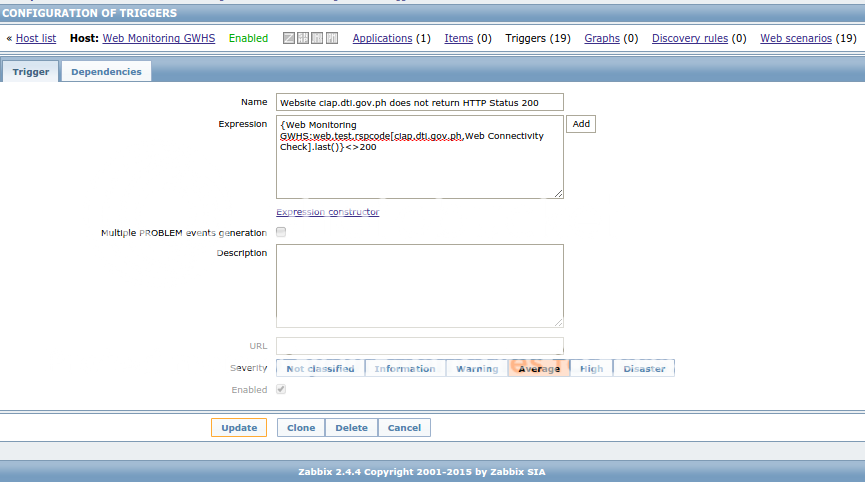This screenshot has height=482, width=865.
Task: Go to Discovery rules
Action: point(689,38)
